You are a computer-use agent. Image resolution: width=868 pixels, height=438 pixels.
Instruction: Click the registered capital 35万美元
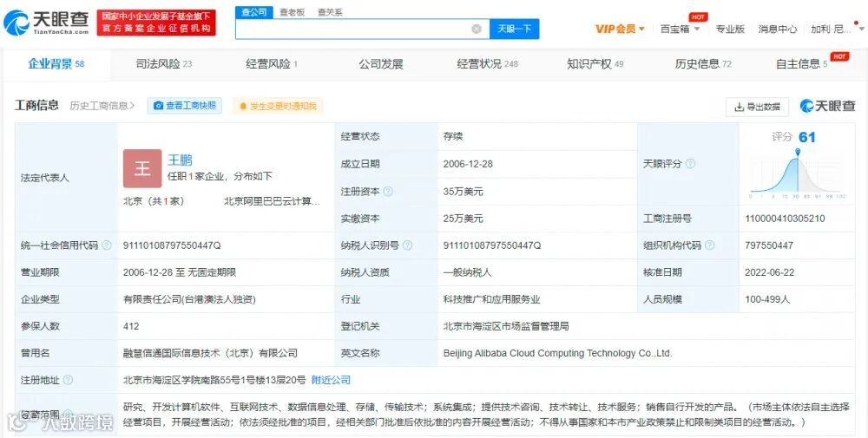tap(464, 192)
